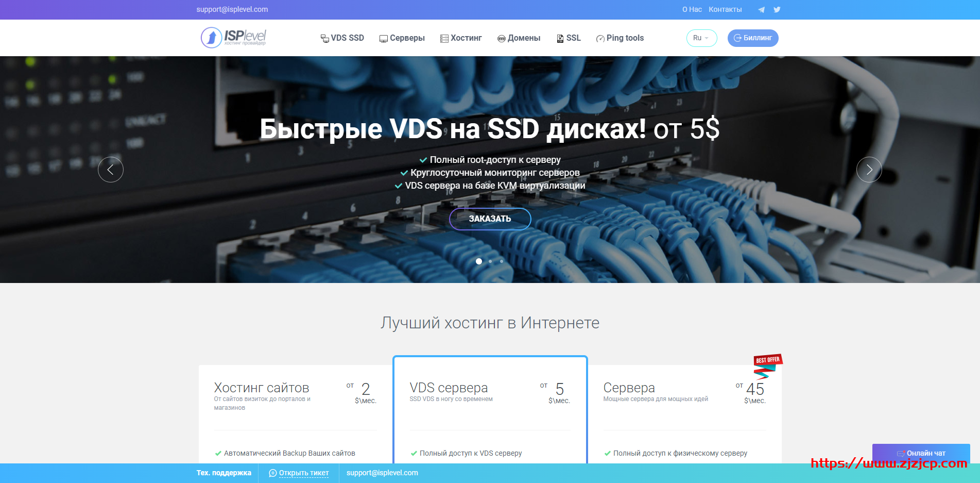Click support email in top bar
The width and height of the screenshot is (980, 483).
(232, 9)
